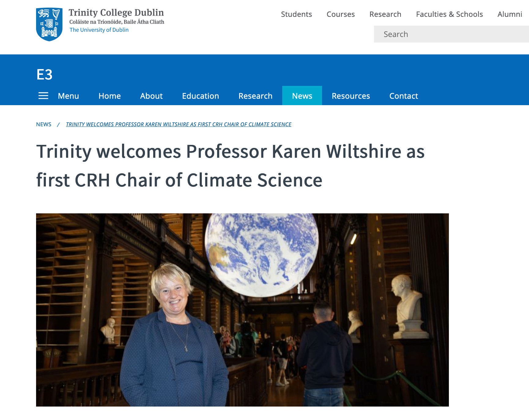Go to Research in the top header
Image resolution: width=529 pixels, height=420 pixels.
click(x=385, y=14)
